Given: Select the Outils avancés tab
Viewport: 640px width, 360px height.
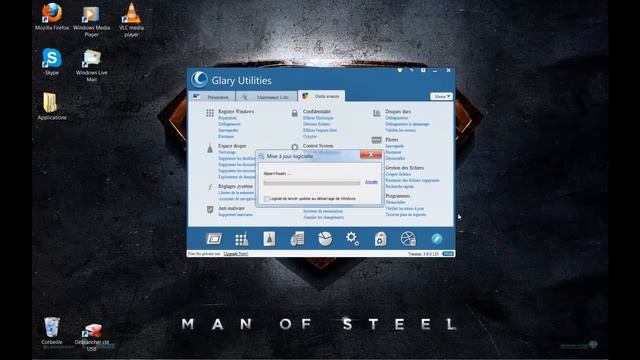Looking at the screenshot, I should click(x=322, y=96).
